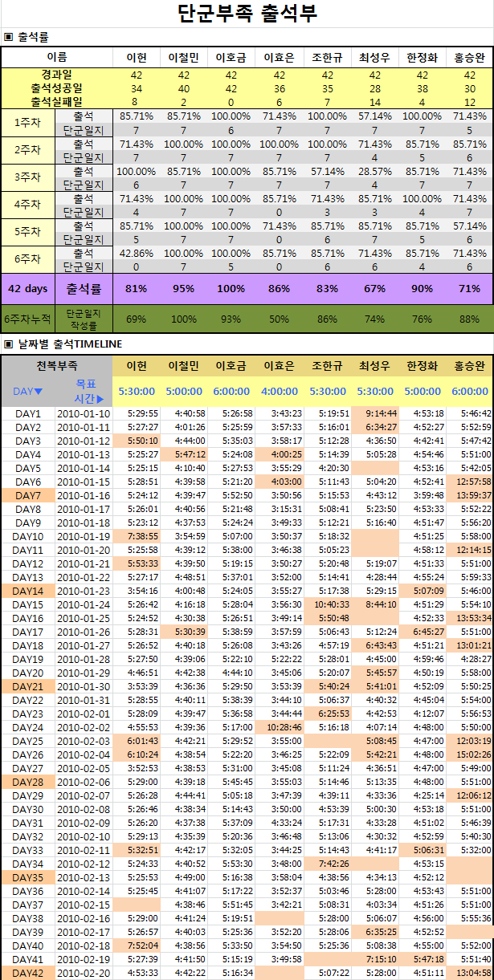Click the 88% journal completion cell

pos(469,319)
